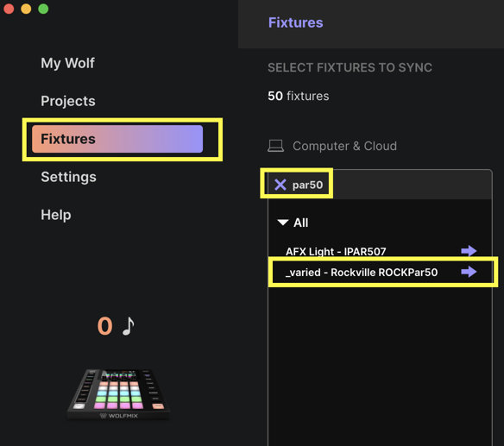Clear the par50 search with the X icon
The image size is (504, 446).
280,185
